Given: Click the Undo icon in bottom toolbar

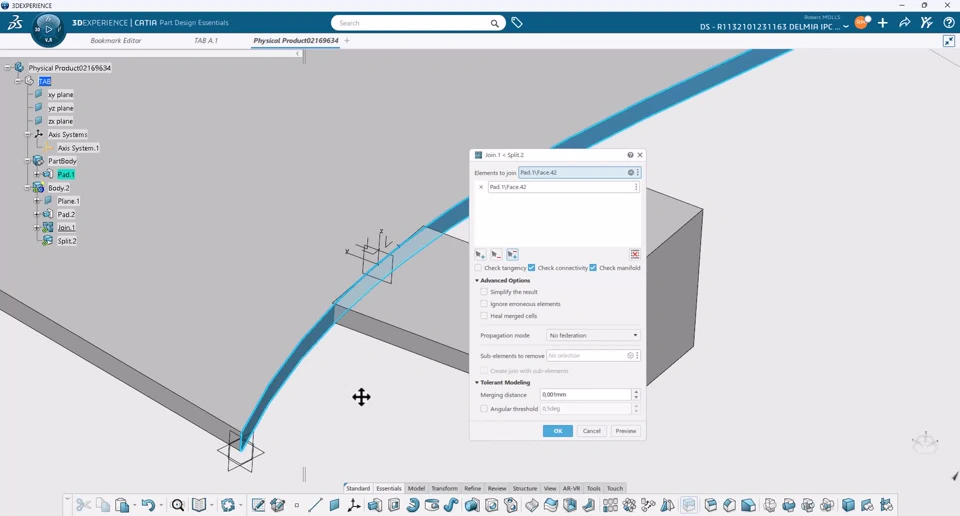Looking at the screenshot, I should click(x=147, y=505).
